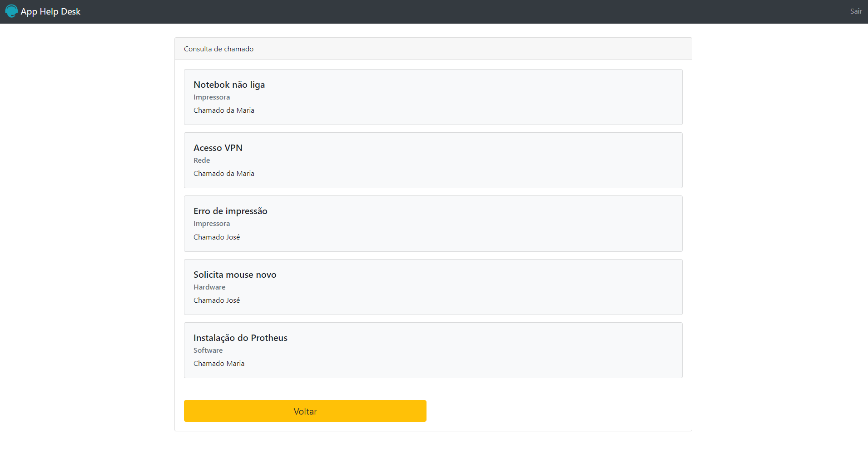Select the 'Rede' category label
Image resolution: width=868 pixels, height=450 pixels.
coord(202,160)
